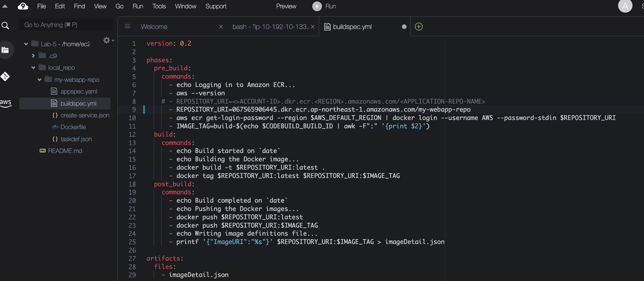The image size is (644, 281).
Task: Open the File menu
Action: coord(42,6)
